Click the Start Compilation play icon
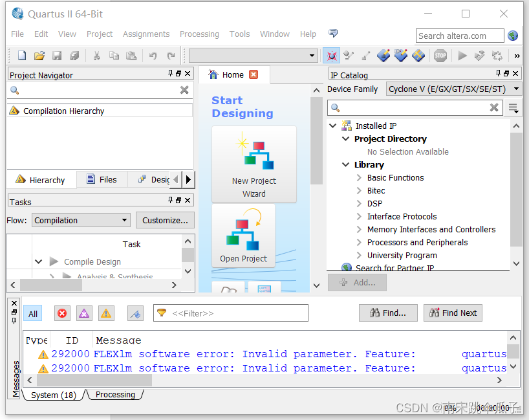This screenshot has width=529, height=420. [x=462, y=56]
